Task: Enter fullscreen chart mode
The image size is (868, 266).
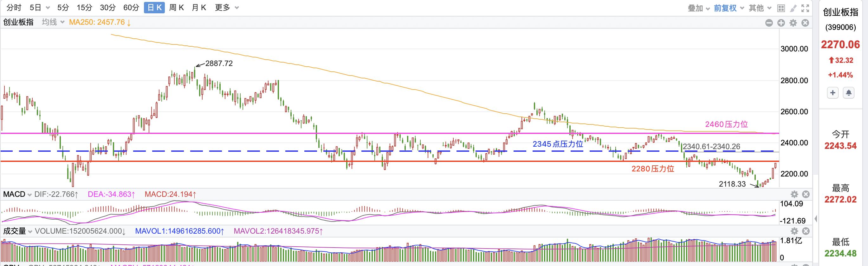Action: coord(805,8)
